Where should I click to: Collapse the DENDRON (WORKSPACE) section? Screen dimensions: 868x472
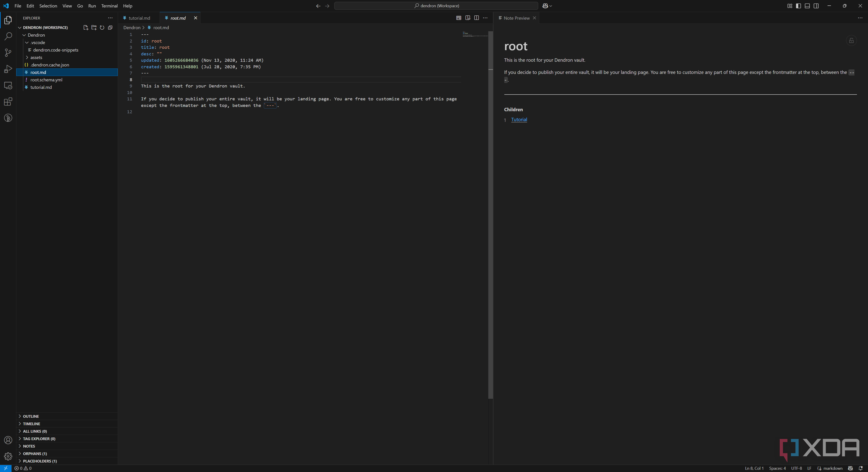pyautogui.click(x=67, y=28)
